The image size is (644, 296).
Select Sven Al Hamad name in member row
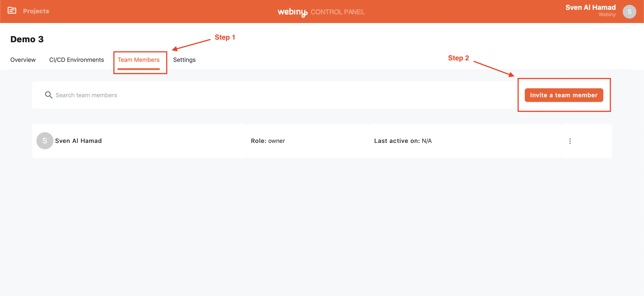coord(78,141)
